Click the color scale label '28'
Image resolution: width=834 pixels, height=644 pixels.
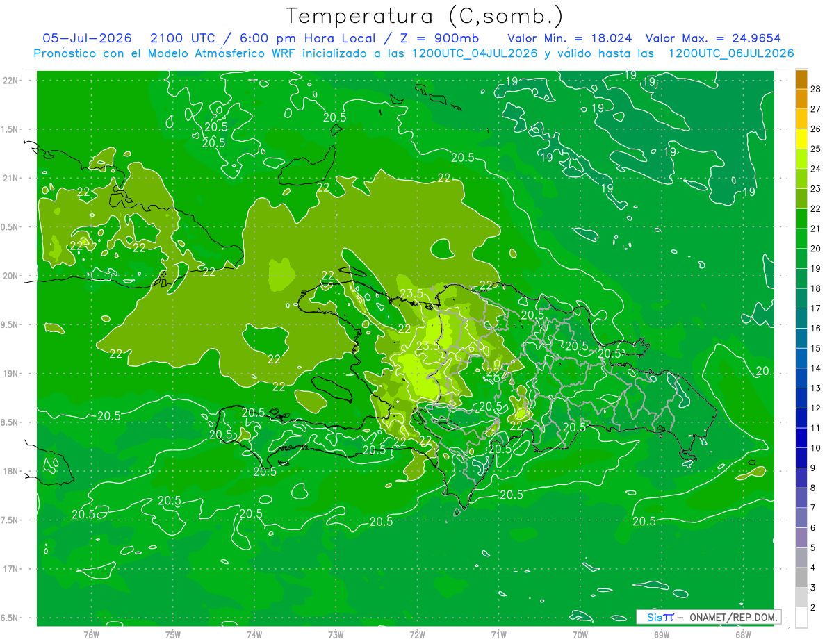(x=816, y=90)
